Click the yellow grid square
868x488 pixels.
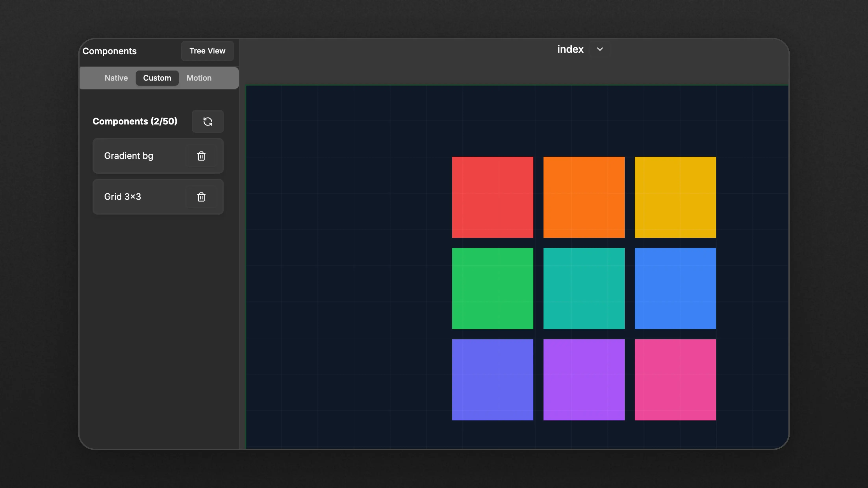[x=675, y=197]
